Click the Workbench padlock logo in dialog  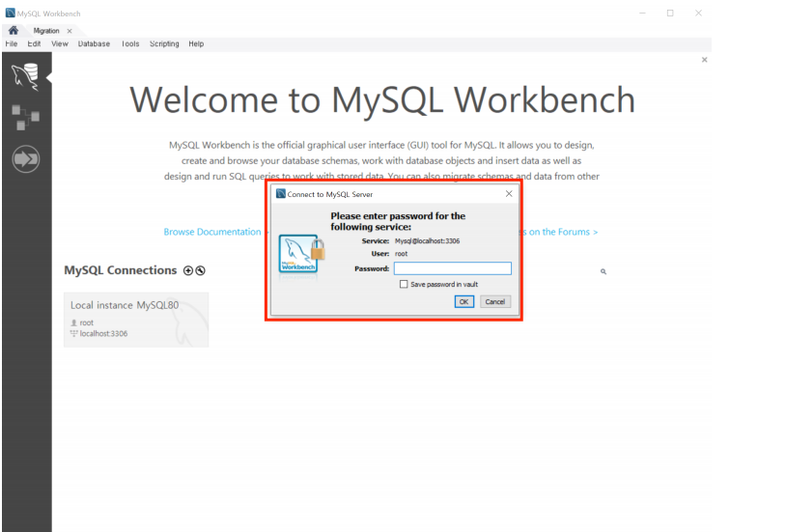tap(301, 254)
